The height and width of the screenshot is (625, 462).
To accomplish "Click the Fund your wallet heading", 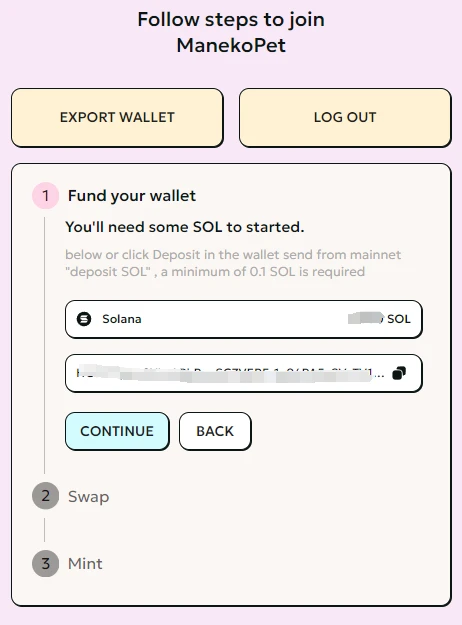I will tap(132, 196).
